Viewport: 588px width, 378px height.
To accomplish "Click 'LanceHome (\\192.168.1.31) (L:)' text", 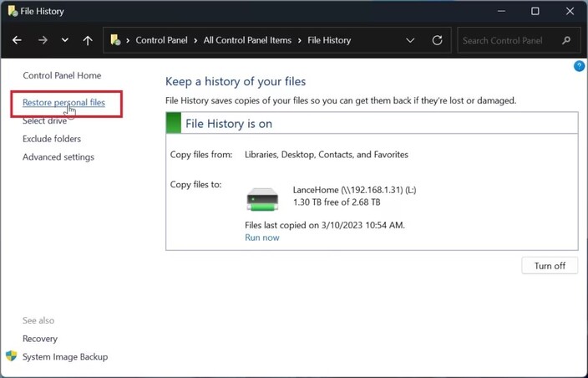I will click(354, 190).
